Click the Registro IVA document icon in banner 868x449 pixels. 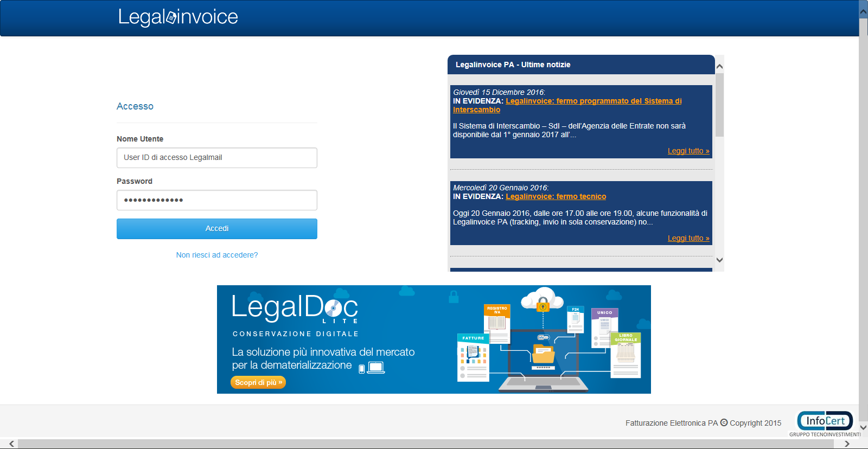(x=497, y=324)
